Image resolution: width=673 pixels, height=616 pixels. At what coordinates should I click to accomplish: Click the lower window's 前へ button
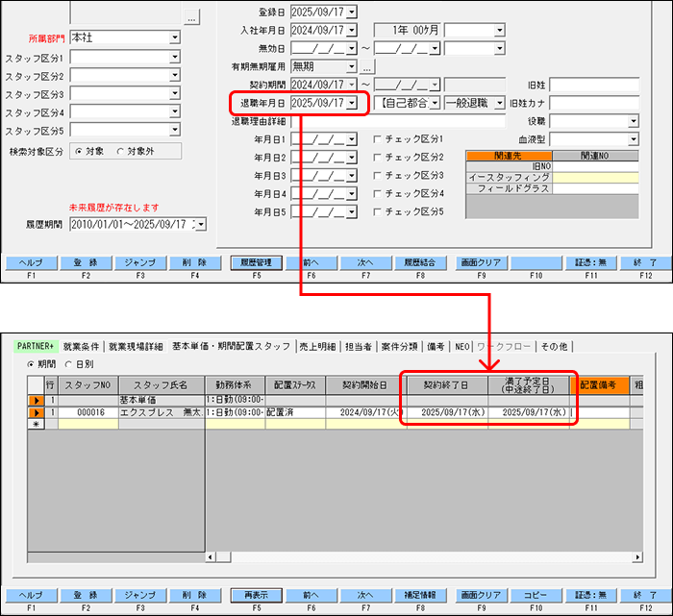[311, 596]
